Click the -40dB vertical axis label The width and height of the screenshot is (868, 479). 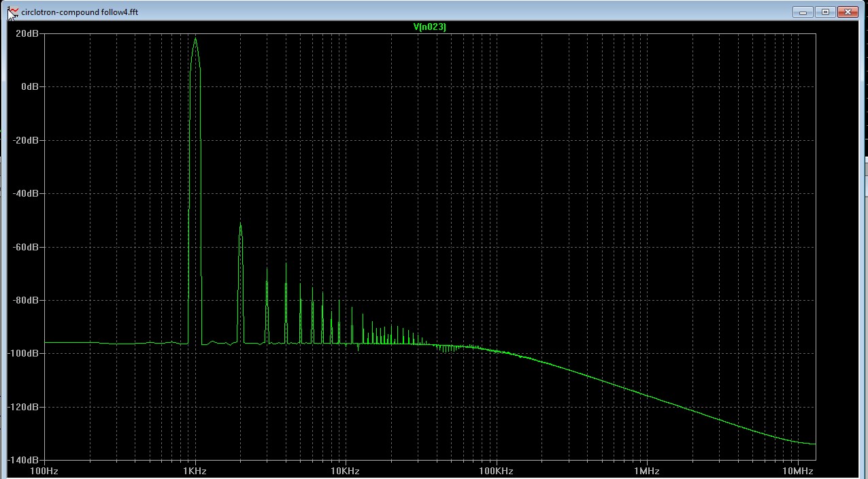pyautogui.click(x=26, y=193)
